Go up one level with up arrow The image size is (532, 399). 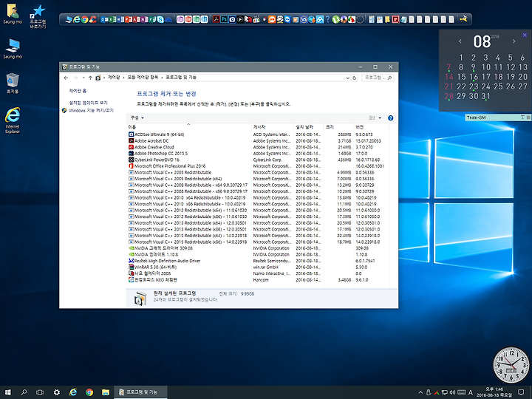tap(90, 78)
